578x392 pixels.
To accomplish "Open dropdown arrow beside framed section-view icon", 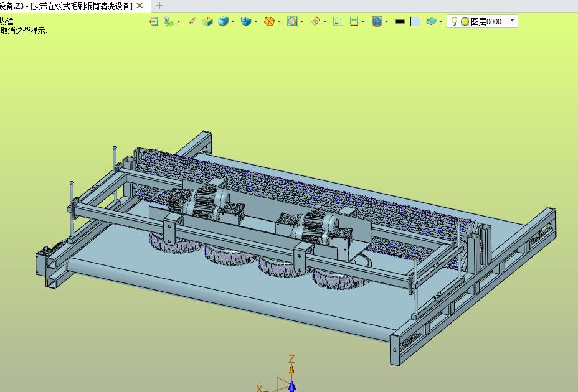I will (x=302, y=22).
